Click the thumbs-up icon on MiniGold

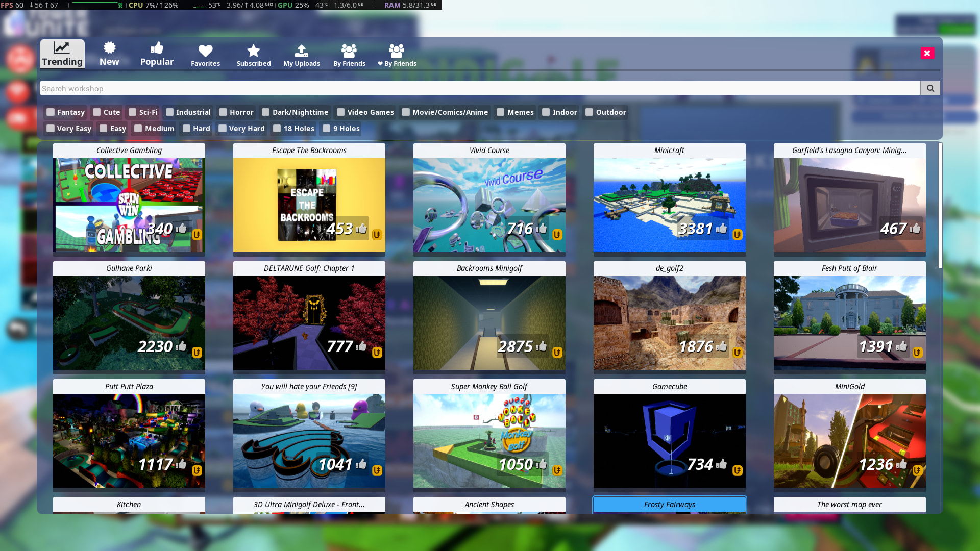coord(902,464)
